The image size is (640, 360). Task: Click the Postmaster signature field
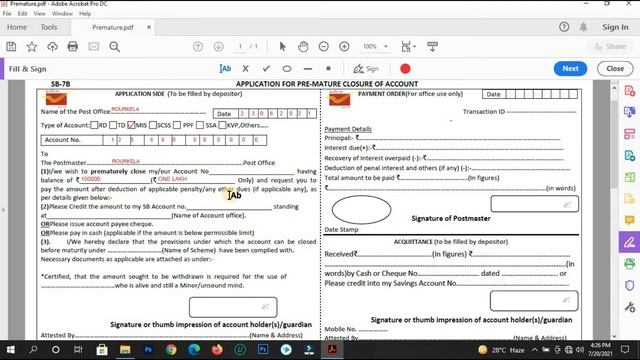pyautogui.click(x=535, y=204)
